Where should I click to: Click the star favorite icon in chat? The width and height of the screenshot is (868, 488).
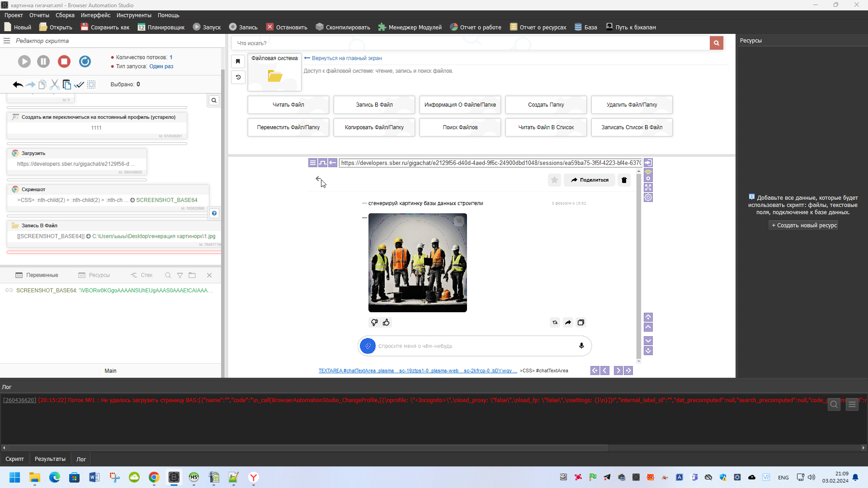(554, 180)
